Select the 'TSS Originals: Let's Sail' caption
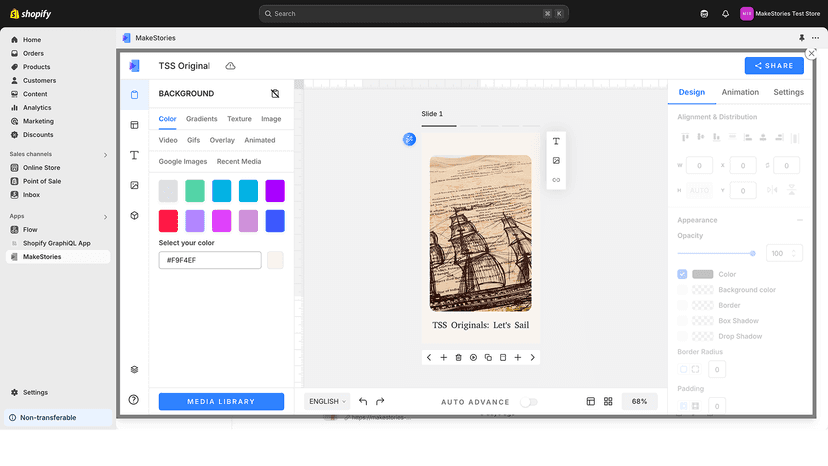828x466 pixels. [481, 325]
